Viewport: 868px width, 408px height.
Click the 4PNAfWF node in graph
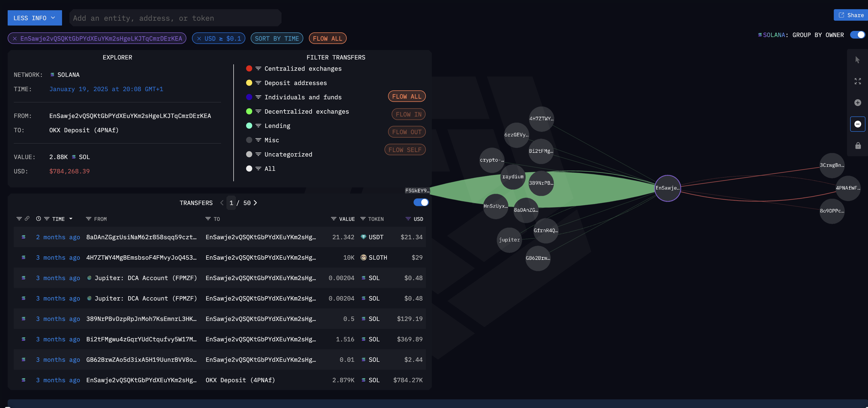tap(848, 188)
